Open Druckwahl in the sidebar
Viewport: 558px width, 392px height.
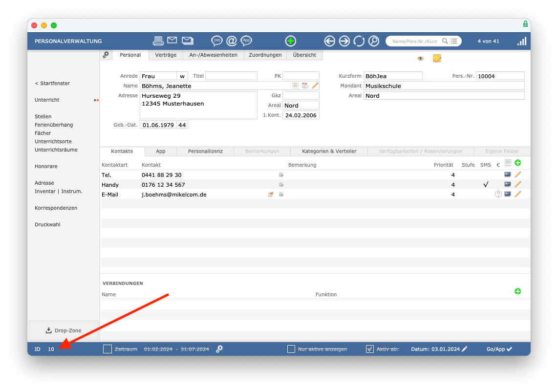[47, 225]
